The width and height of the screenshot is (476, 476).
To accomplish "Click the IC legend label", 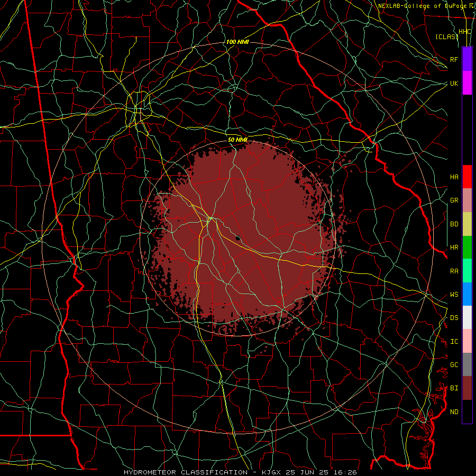I will tap(454, 342).
